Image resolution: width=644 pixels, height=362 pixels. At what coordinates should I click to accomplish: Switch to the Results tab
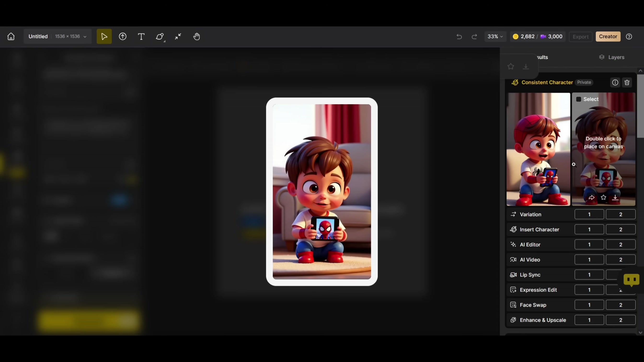[x=542, y=57]
